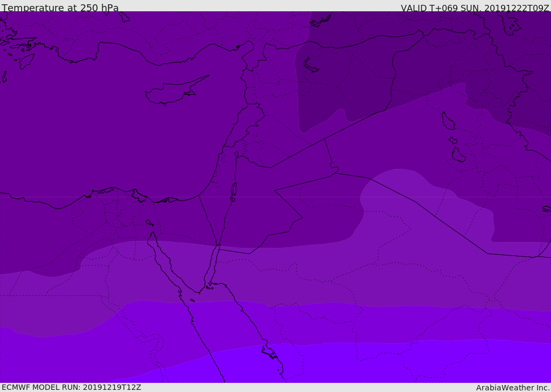
Task: Click the 'VALID T+069 SUN. 20191222T09Z' label
Action: (x=475, y=8)
